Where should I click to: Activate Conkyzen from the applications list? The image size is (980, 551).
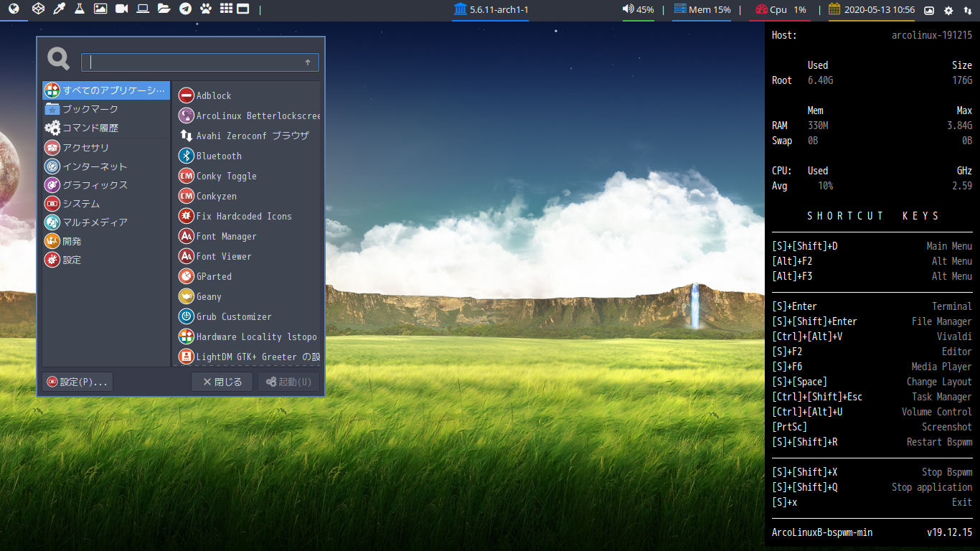pyautogui.click(x=217, y=196)
